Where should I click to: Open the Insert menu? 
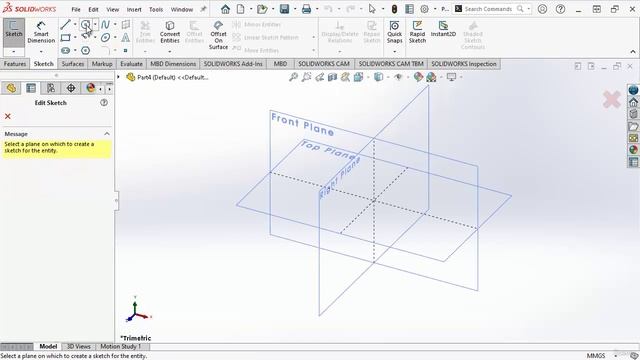pyautogui.click(x=134, y=9)
